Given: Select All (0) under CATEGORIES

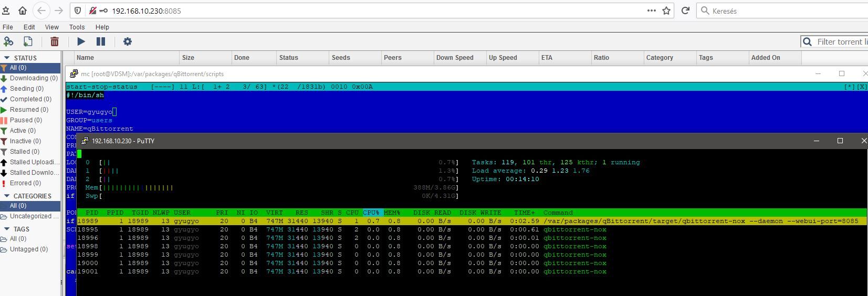Looking at the screenshot, I should tap(30, 206).
